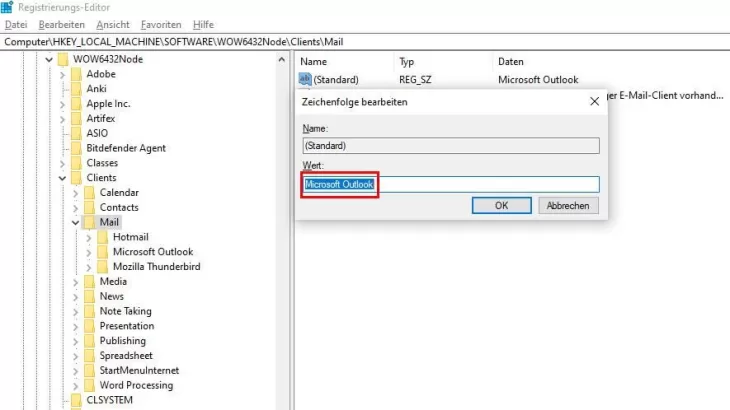
Task: Click the Hotmail folder icon
Action: (x=103, y=237)
